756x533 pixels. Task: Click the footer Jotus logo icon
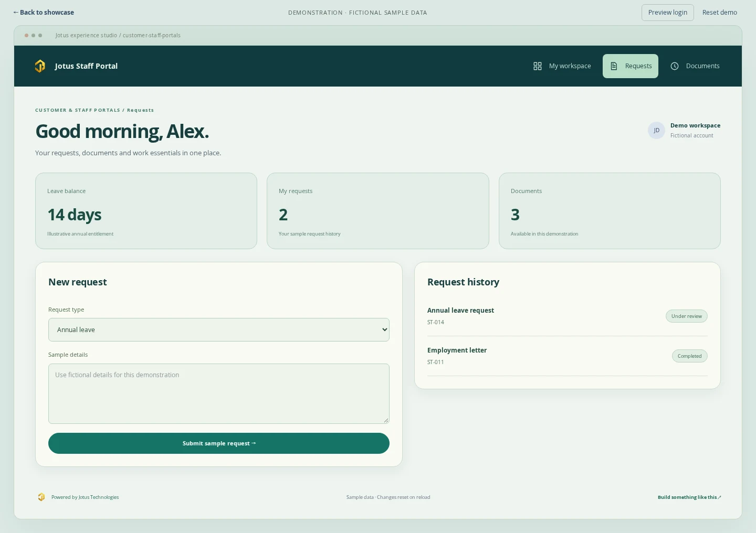(41, 497)
